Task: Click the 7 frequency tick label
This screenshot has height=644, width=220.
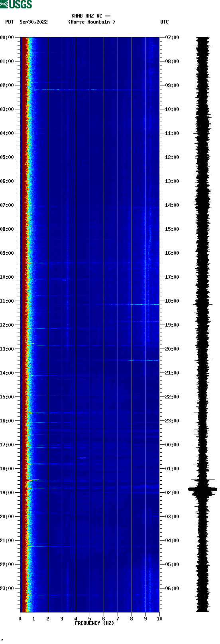Action: click(118, 619)
